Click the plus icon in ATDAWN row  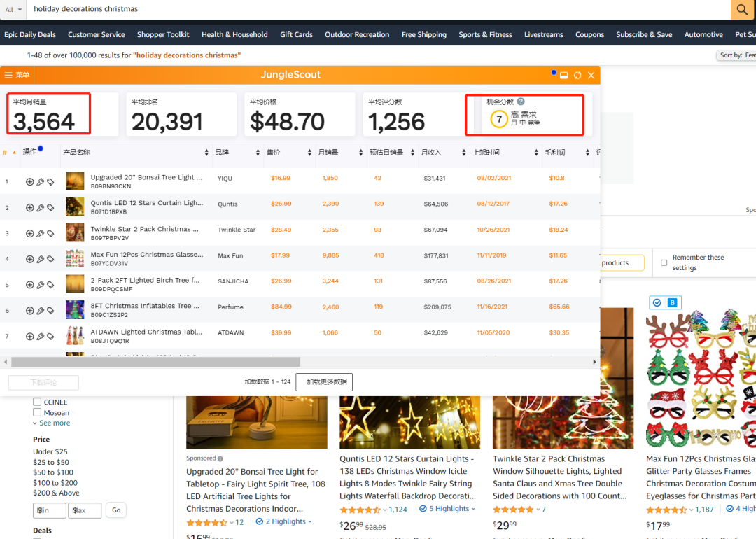30,337
